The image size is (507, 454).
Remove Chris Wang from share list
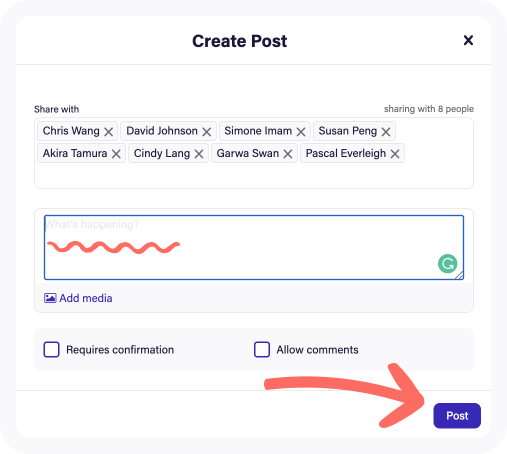[108, 132]
